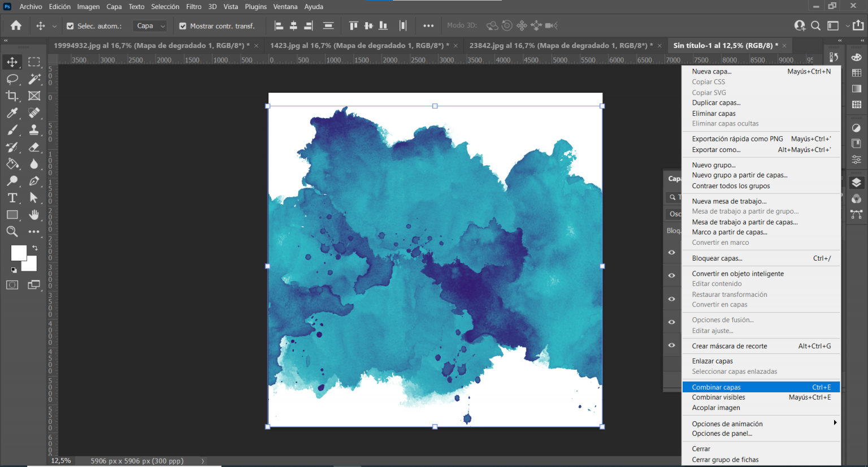Open the edit toolbar three-dots tool
This screenshot has width=868, height=467.
coord(34,231)
